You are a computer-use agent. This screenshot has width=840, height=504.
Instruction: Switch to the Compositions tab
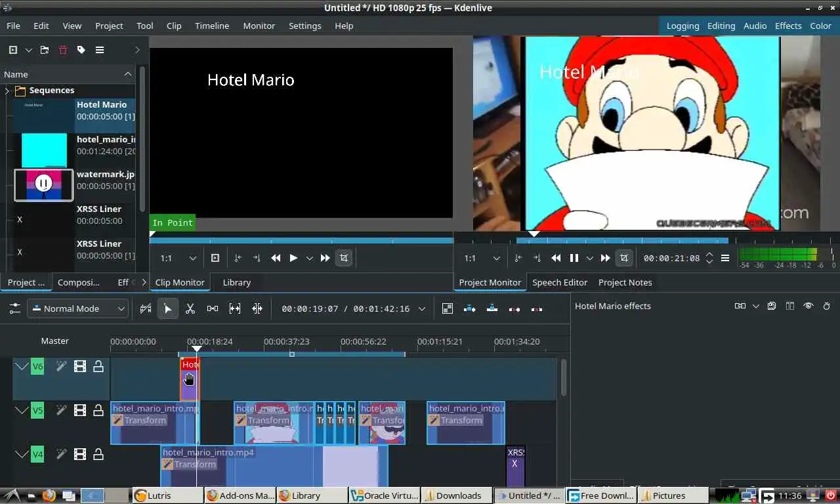click(x=79, y=282)
